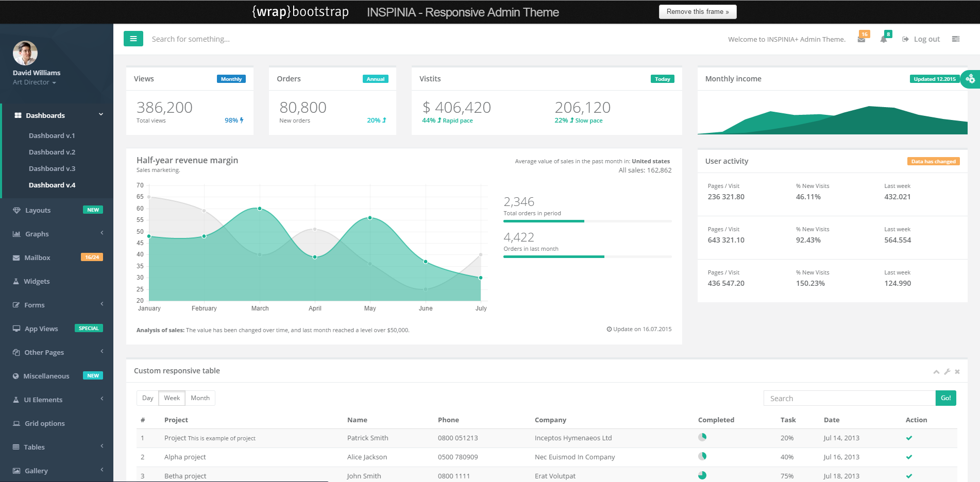Select the Week toggle button
Image resolution: width=980 pixels, height=482 pixels.
coord(172,398)
